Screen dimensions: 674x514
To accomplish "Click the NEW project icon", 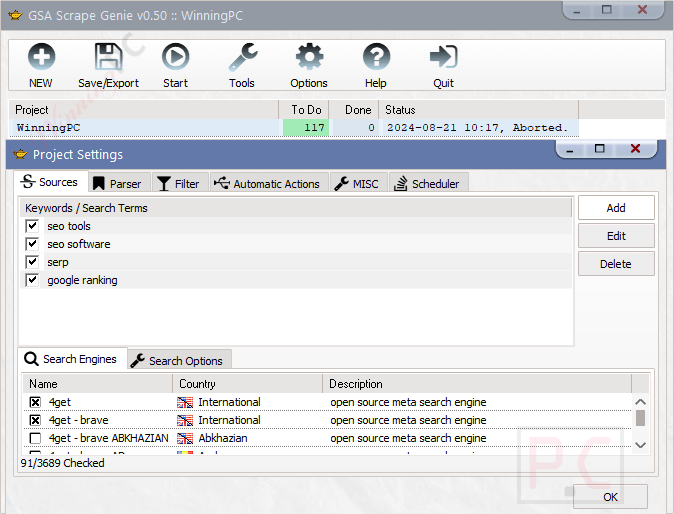I will (x=41, y=58).
